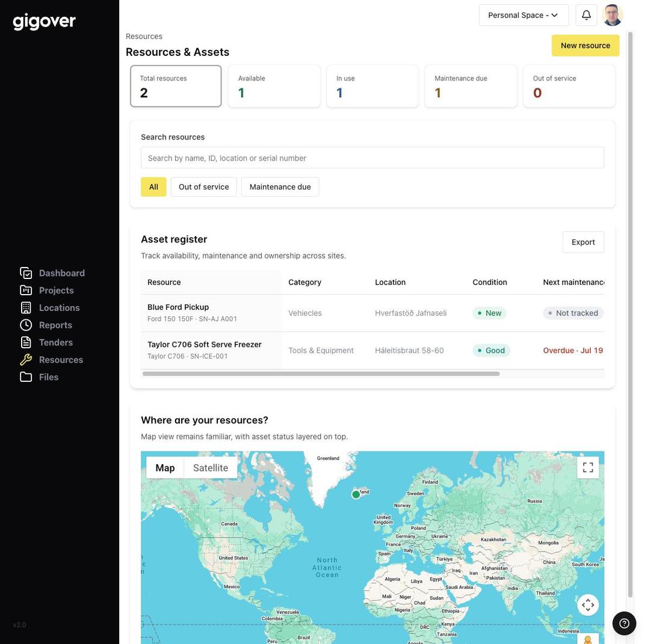Select the Street View pegman icon
This screenshot has height=644, width=645.
click(588, 639)
